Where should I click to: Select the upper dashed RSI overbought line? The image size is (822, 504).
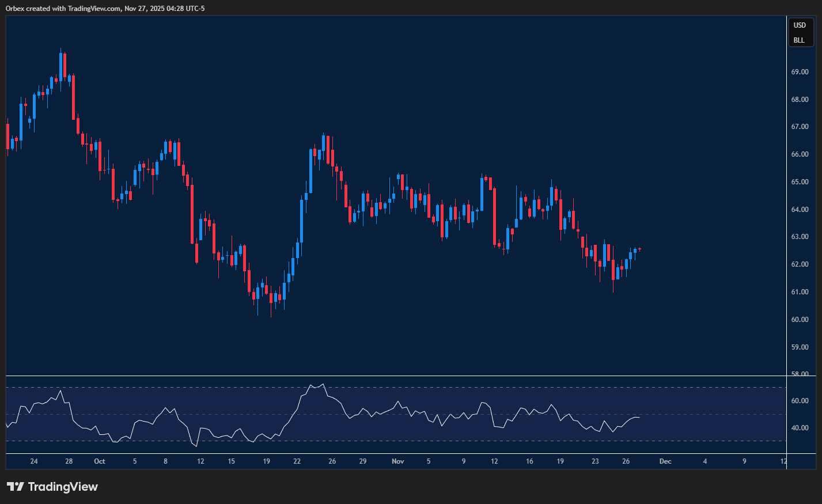(x=396, y=388)
